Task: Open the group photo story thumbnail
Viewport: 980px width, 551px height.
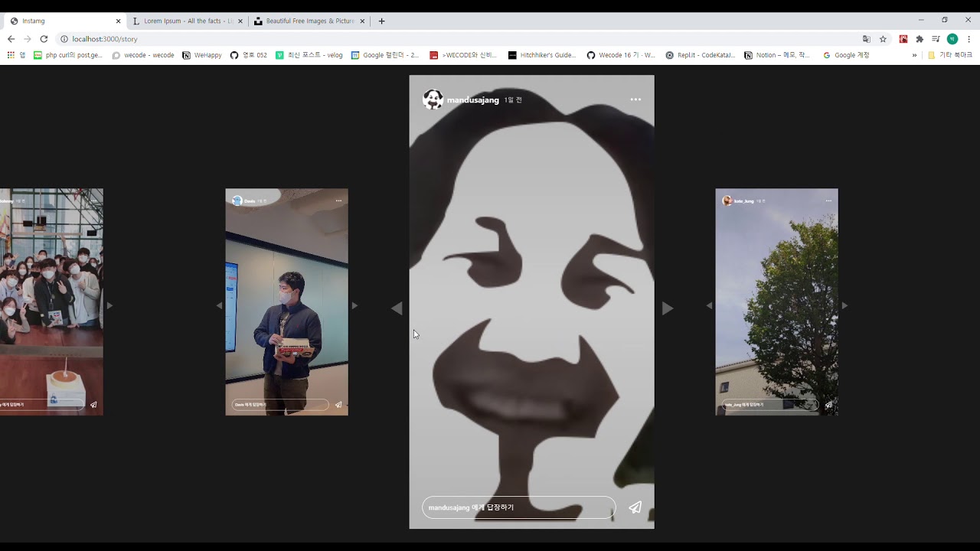Action: coord(51,302)
